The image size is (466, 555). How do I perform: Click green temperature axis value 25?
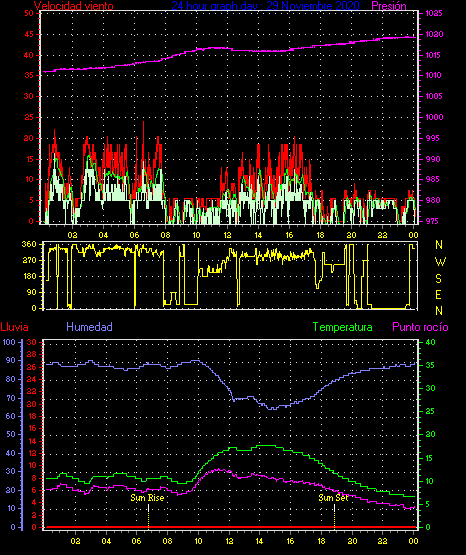point(430,411)
